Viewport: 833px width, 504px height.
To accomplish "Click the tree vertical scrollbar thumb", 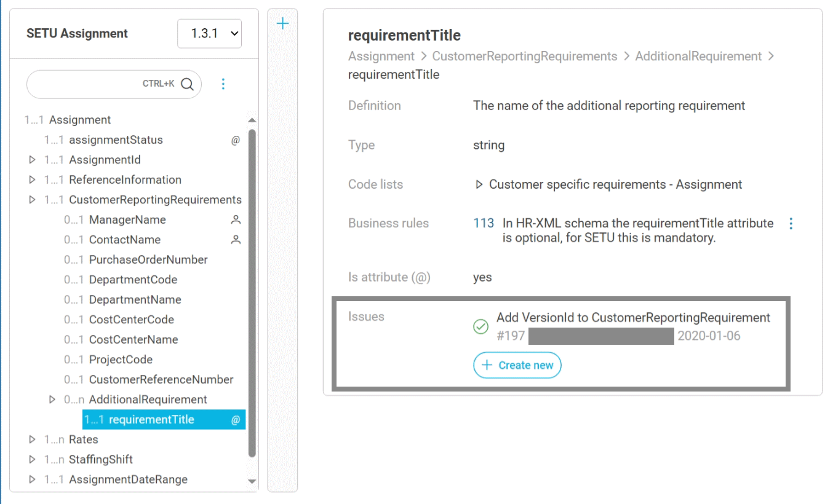I will 252,293.
